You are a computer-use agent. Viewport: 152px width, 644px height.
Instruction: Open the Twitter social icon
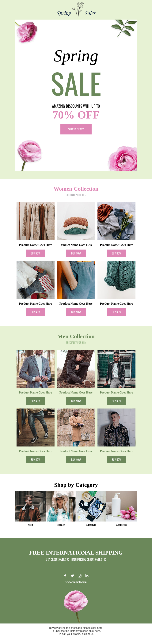pyautogui.click(x=72, y=575)
